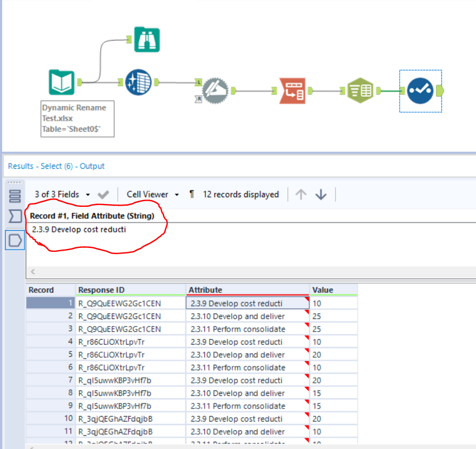
Task: Show the messages sigma icon
Action: [15, 216]
